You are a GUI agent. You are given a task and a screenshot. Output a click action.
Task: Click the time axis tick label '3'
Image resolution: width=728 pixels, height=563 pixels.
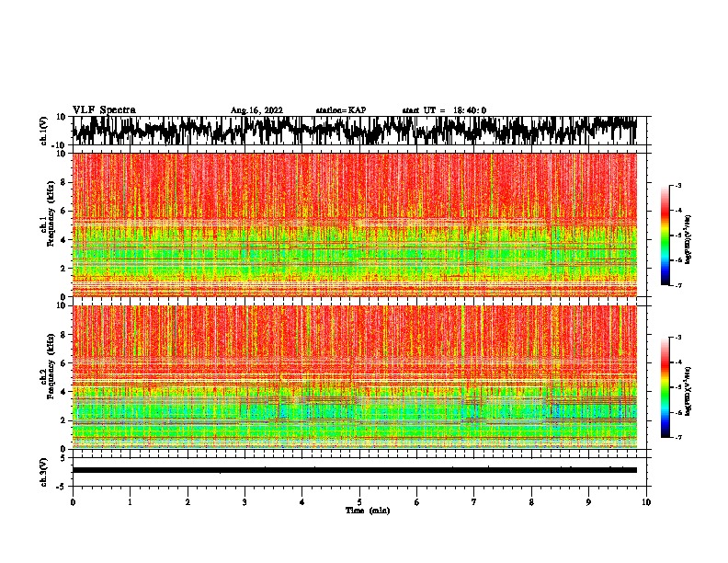[x=245, y=502]
